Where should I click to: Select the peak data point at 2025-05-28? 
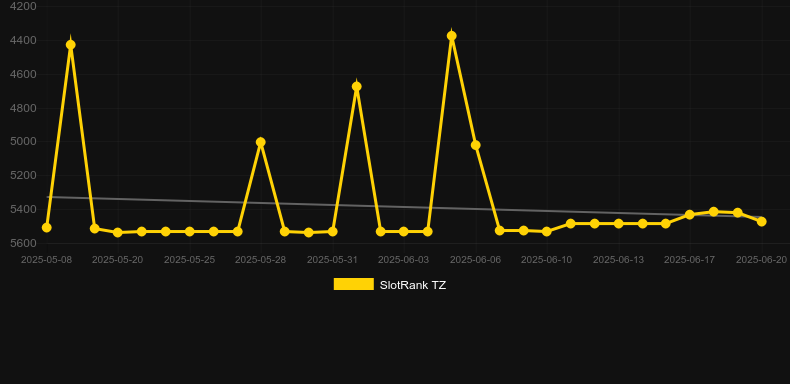point(260,142)
